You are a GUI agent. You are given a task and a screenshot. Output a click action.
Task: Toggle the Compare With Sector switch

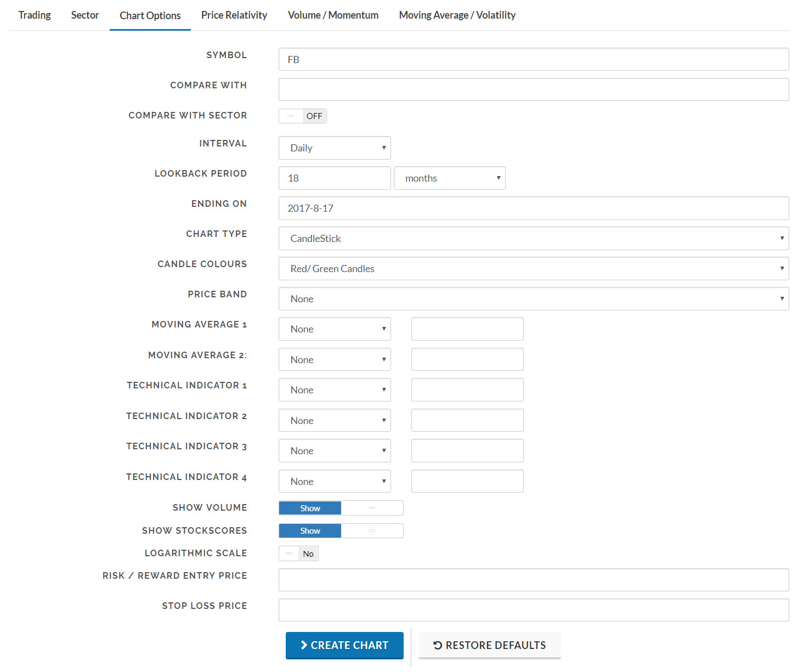tap(302, 116)
